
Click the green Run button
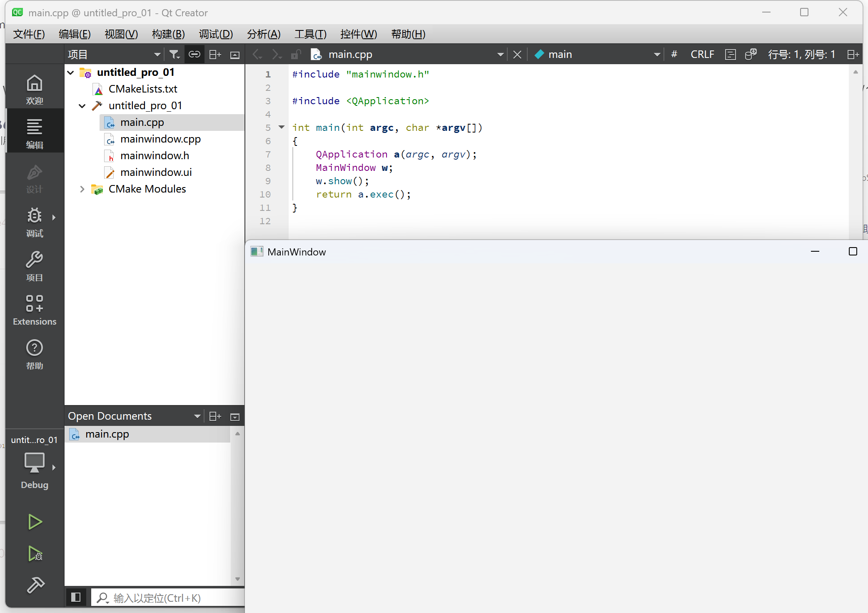[35, 522]
